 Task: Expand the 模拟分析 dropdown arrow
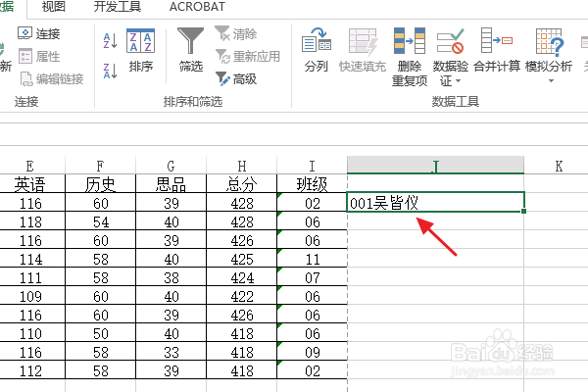click(551, 80)
